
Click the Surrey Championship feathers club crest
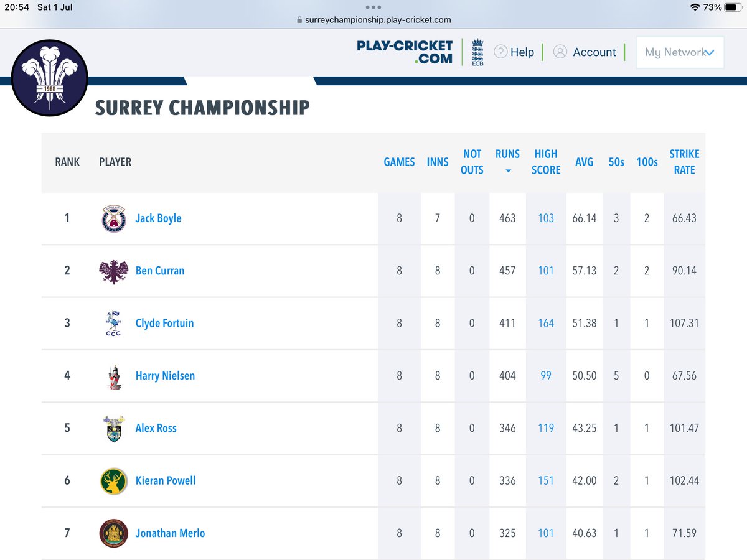(x=49, y=78)
